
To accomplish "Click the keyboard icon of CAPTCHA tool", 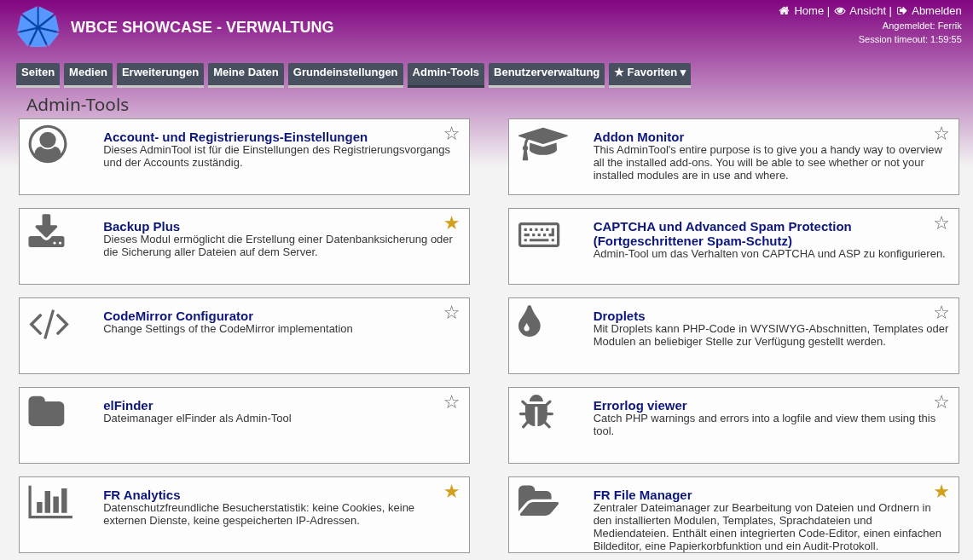I will pyautogui.click(x=539, y=234).
